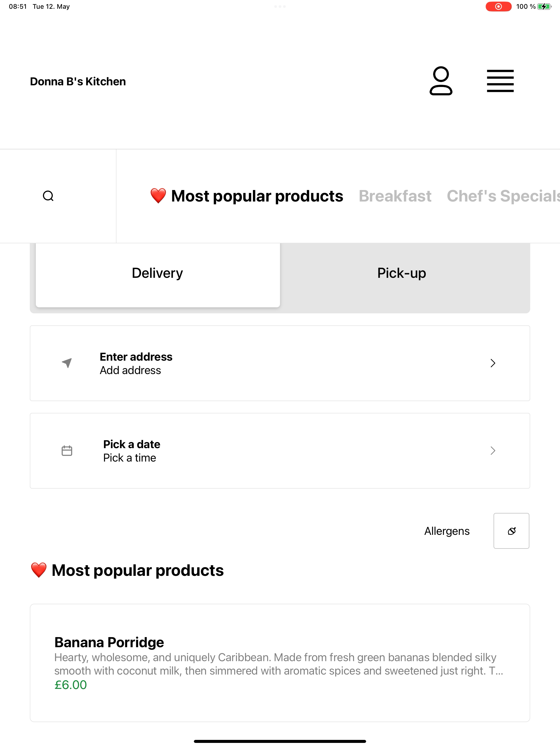Select the Chef's Specials category tab
This screenshot has height=747, width=560.
click(503, 196)
